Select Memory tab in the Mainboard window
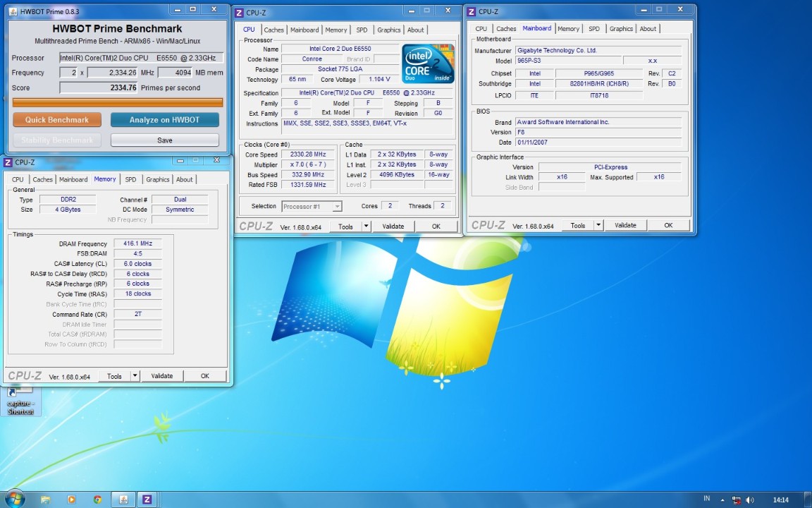This screenshot has width=812, height=508. click(x=568, y=29)
